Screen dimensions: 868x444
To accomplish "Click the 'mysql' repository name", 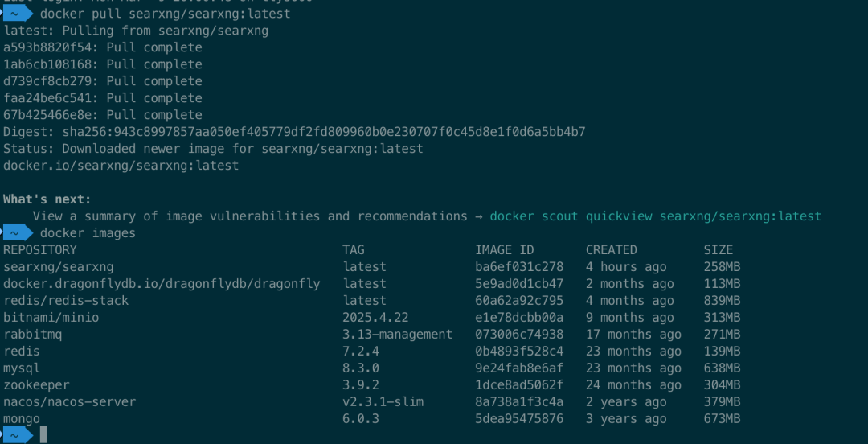I will (22, 368).
